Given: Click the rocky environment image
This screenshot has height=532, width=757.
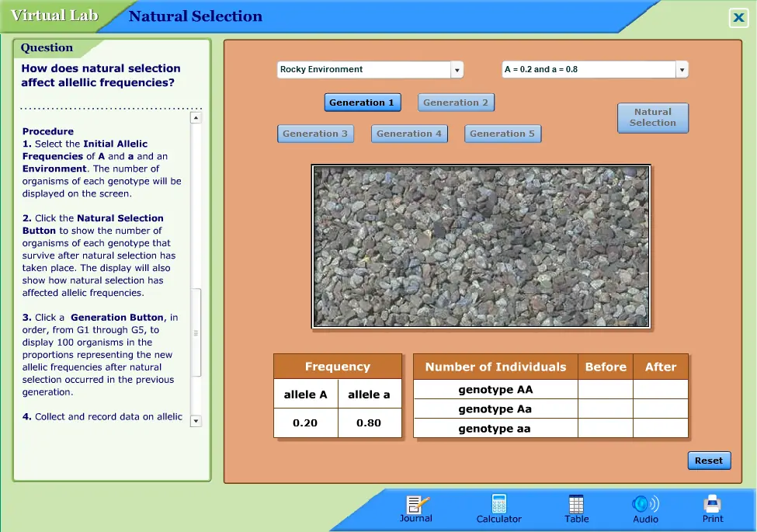Looking at the screenshot, I should pyautogui.click(x=481, y=247).
